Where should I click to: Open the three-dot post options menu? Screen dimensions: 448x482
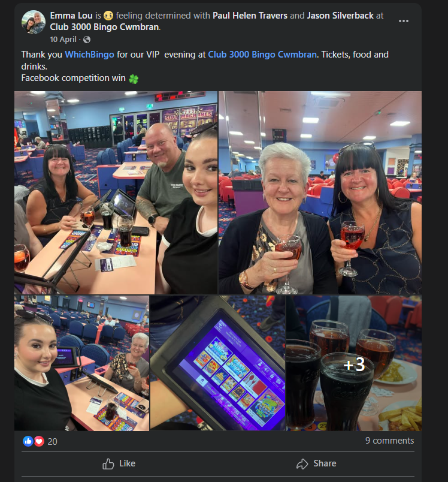pyautogui.click(x=403, y=21)
